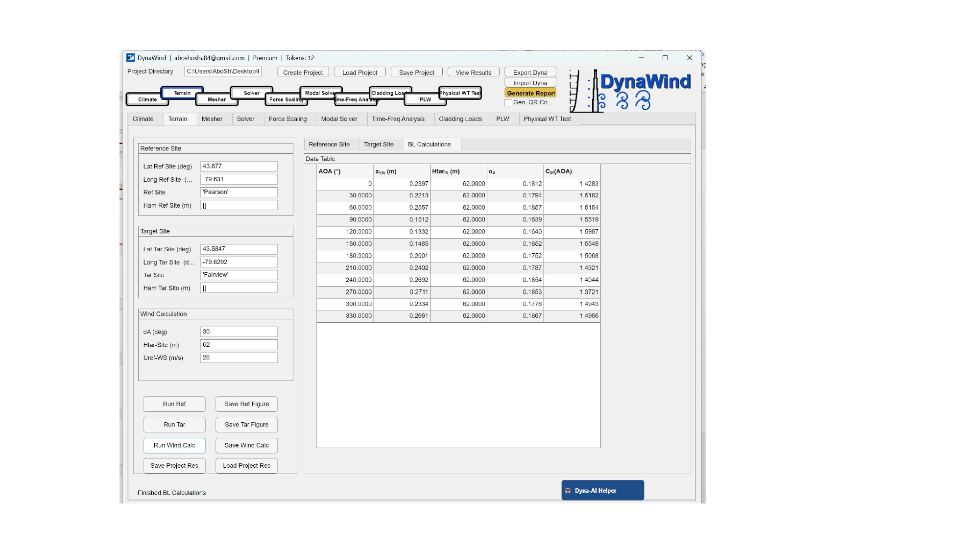The width and height of the screenshot is (980, 551).
Task: Click the DynaWind logo image
Action: [x=631, y=91]
